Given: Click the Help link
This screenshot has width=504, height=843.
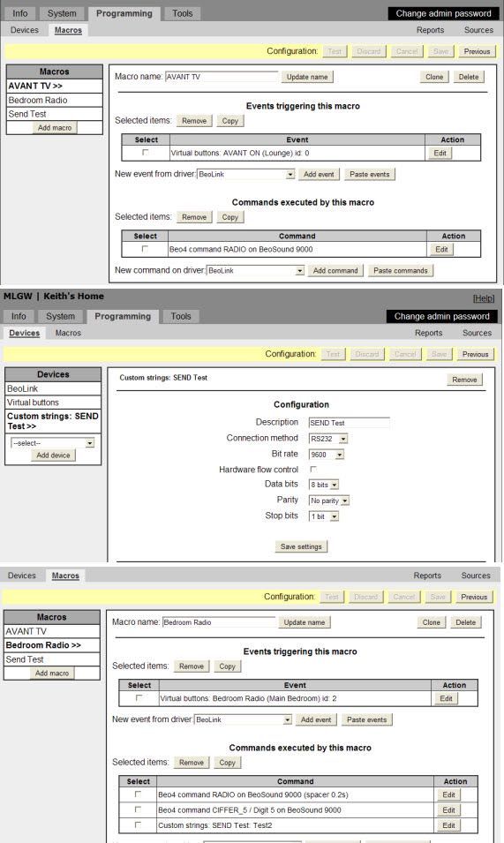Looking at the screenshot, I should click(x=484, y=298).
